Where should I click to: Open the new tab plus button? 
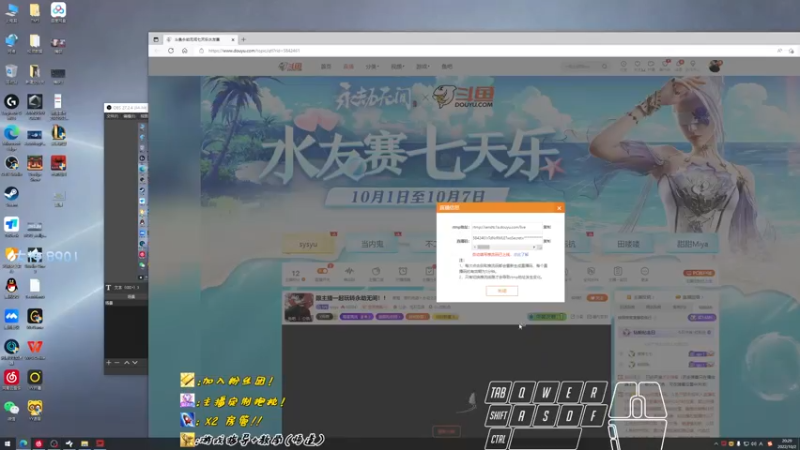(243, 39)
